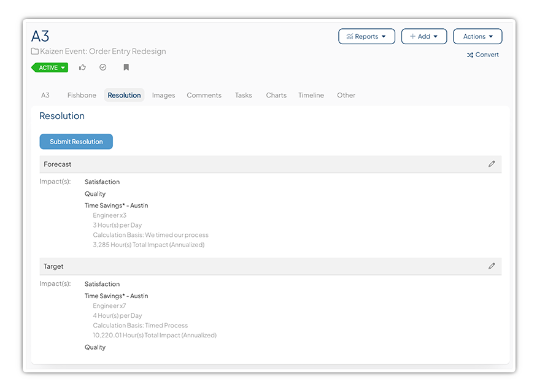View the Charts tab

pyautogui.click(x=276, y=96)
